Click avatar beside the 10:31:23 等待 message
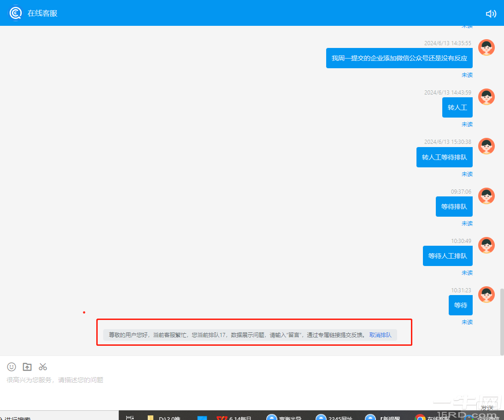 (486, 295)
